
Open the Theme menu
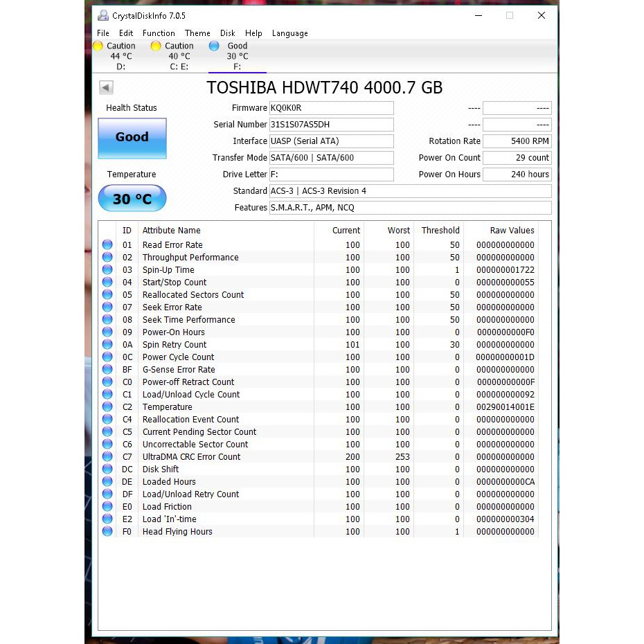197,33
